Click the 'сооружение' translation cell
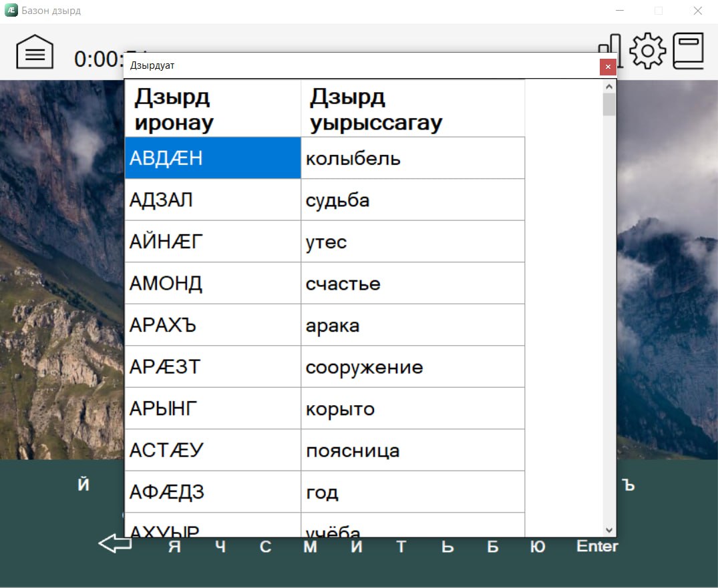 coord(412,366)
